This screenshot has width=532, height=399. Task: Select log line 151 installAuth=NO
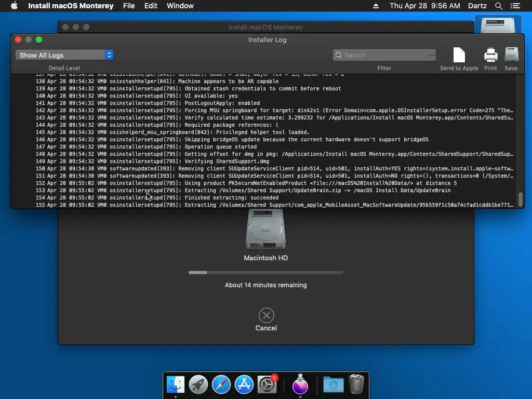point(264,176)
